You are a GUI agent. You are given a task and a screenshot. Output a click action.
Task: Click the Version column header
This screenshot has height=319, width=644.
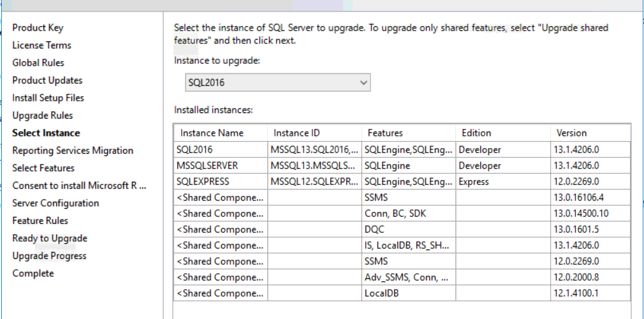pos(571,133)
